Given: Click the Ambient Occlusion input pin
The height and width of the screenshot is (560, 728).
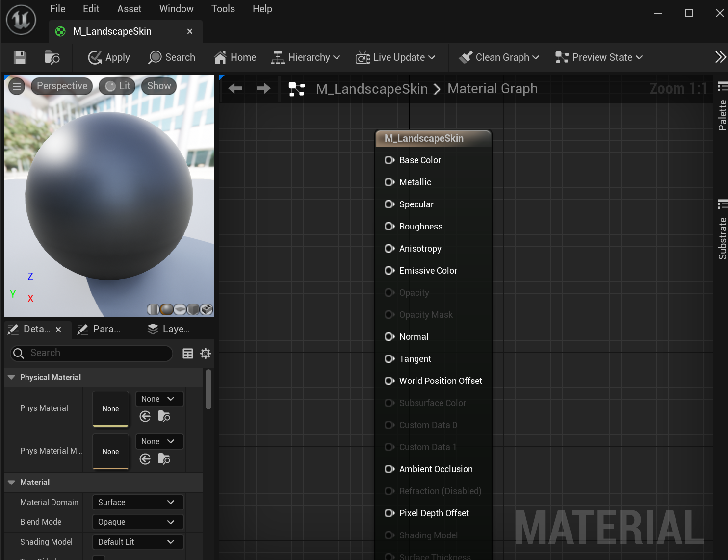Looking at the screenshot, I should click(390, 469).
